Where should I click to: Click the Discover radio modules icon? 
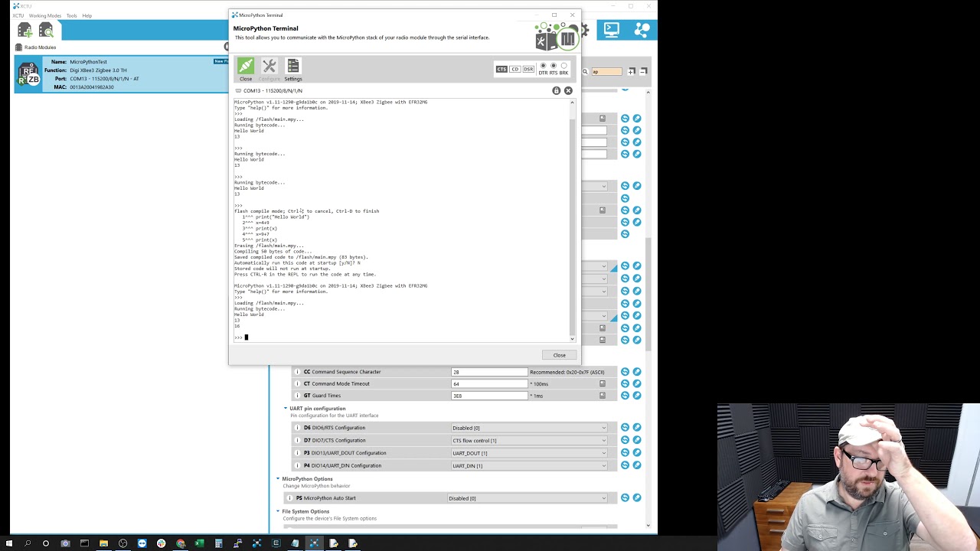point(46,30)
